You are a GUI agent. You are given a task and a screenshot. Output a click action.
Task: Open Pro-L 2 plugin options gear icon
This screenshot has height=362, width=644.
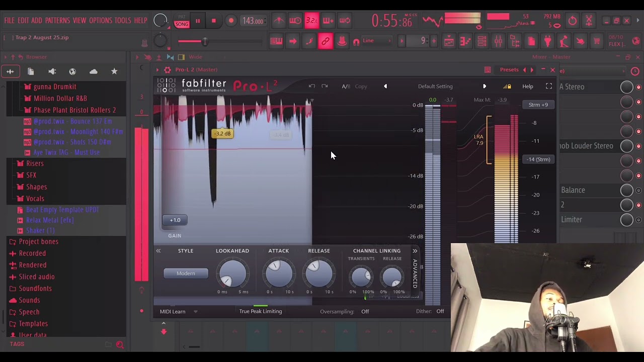click(168, 70)
